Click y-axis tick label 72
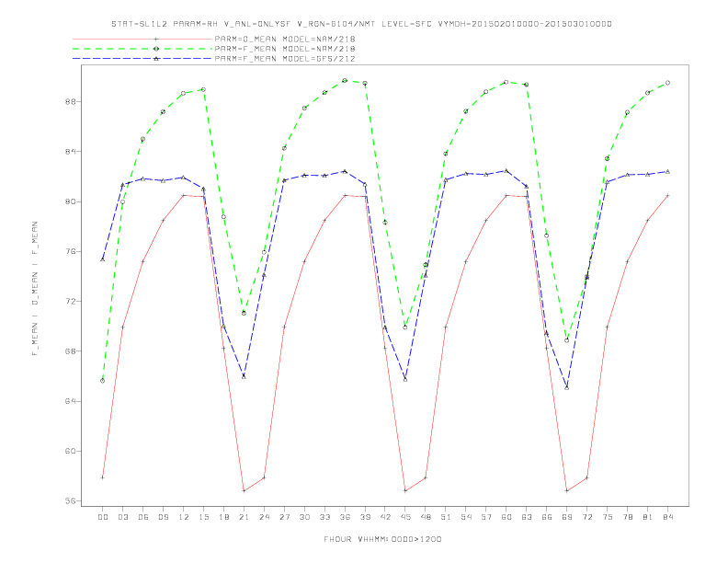 [70, 301]
